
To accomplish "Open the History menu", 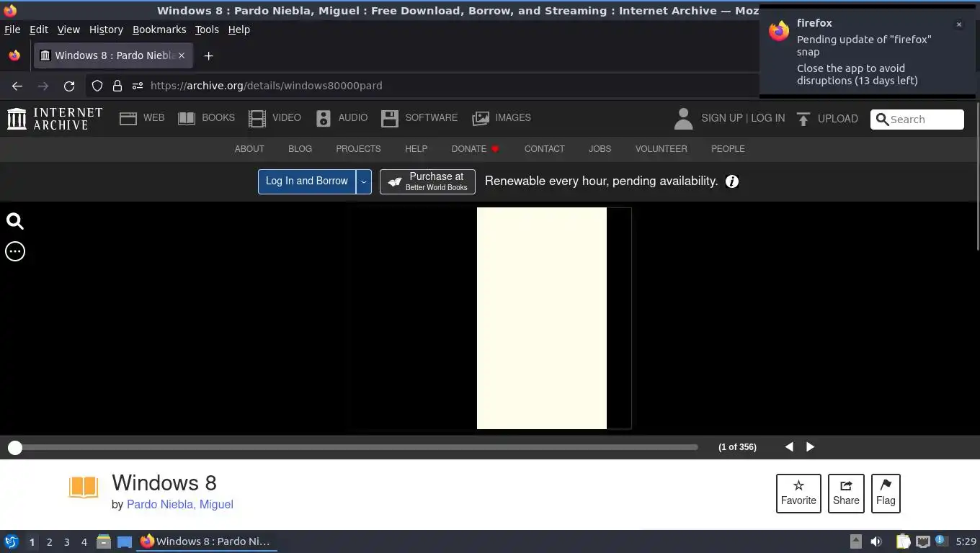I will click(106, 30).
